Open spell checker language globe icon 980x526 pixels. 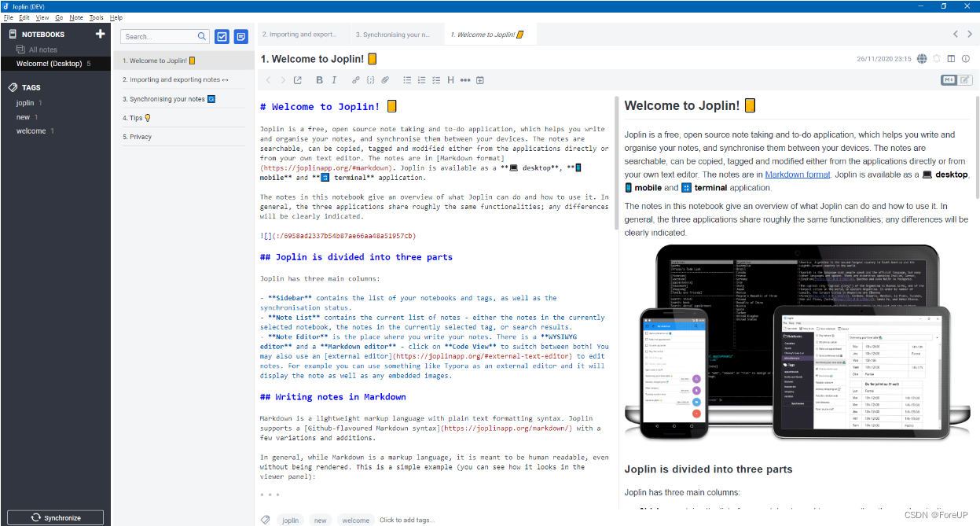(923, 59)
